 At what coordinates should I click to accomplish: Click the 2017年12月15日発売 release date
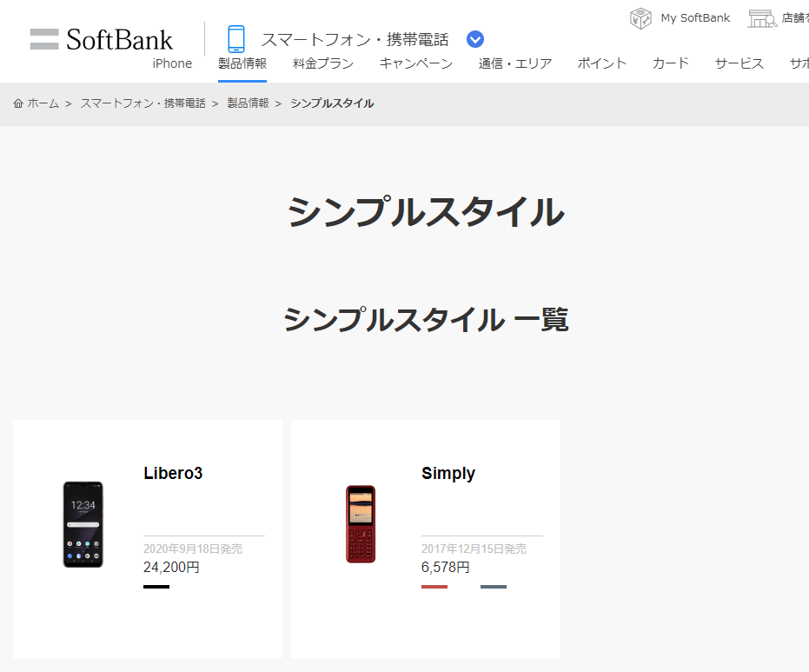(474, 549)
